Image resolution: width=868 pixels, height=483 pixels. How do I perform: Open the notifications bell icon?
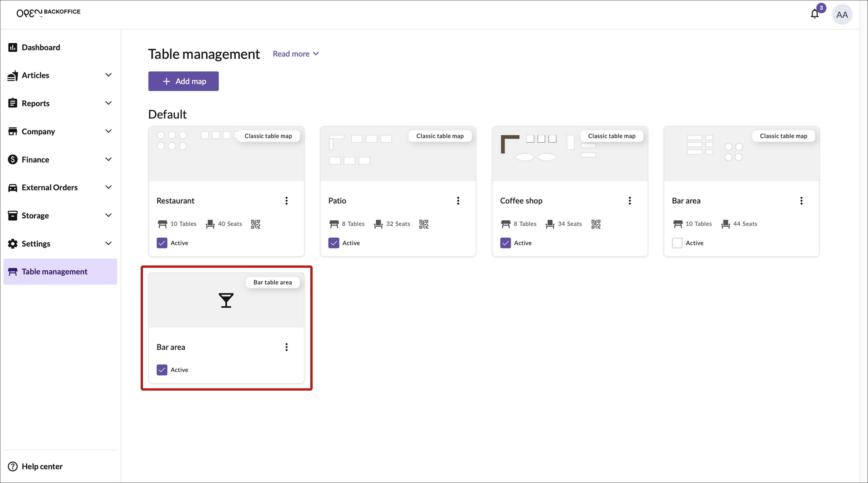(x=814, y=14)
